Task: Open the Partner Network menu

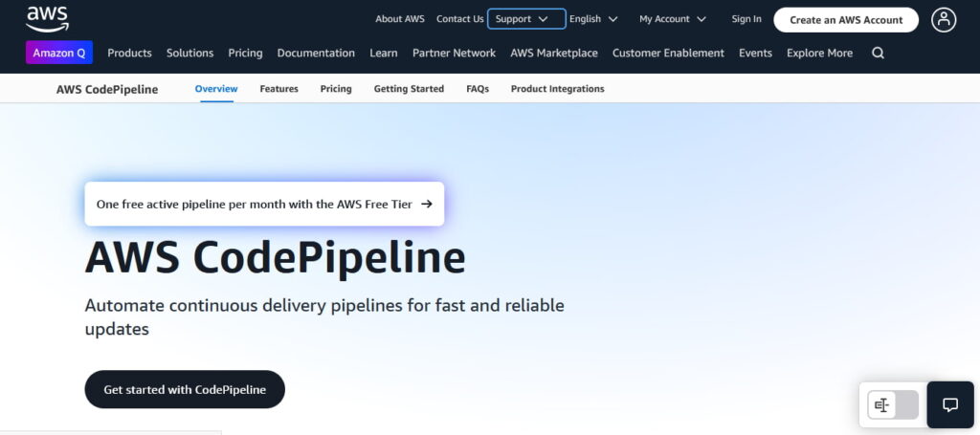Action: pyautogui.click(x=454, y=53)
